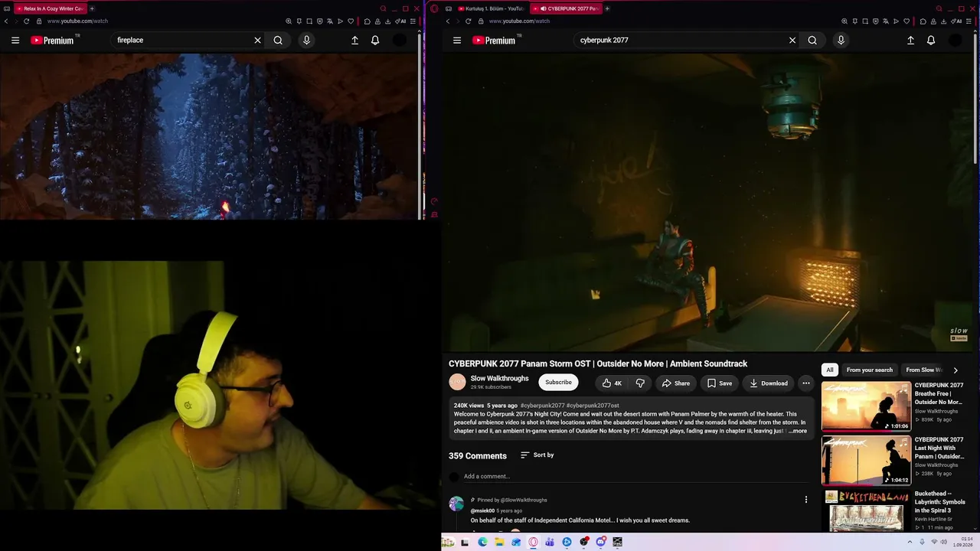Start voice search in left fireplace window
The height and width of the screenshot is (551, 980).
306,41
